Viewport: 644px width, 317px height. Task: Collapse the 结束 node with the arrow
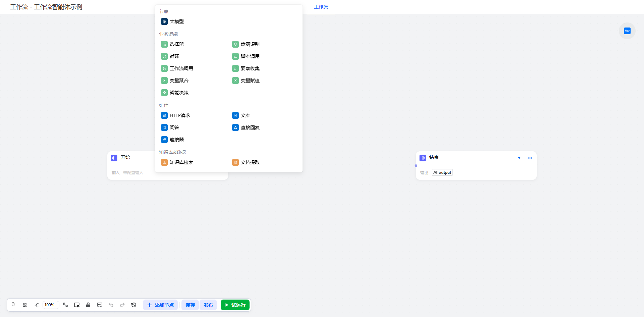point(519,158)
